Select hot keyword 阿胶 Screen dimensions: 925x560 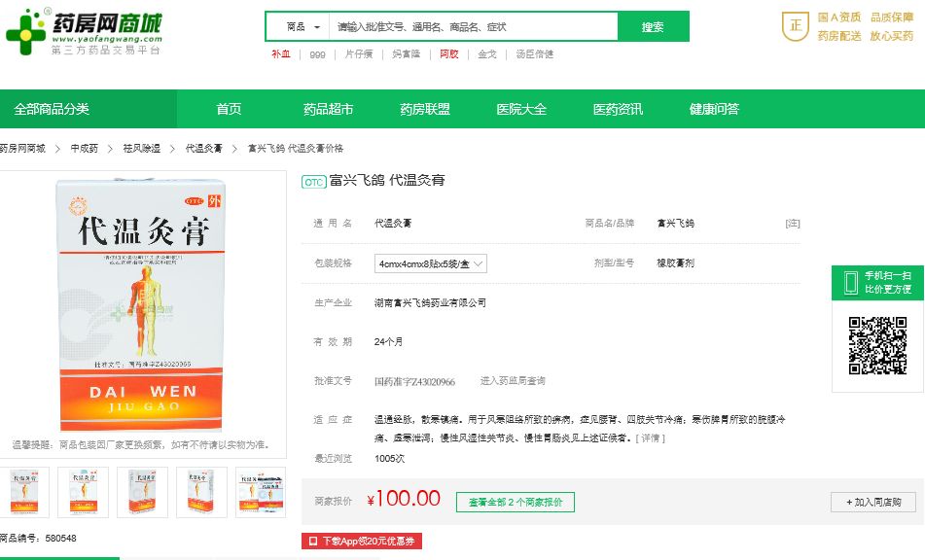click(449, 54)
